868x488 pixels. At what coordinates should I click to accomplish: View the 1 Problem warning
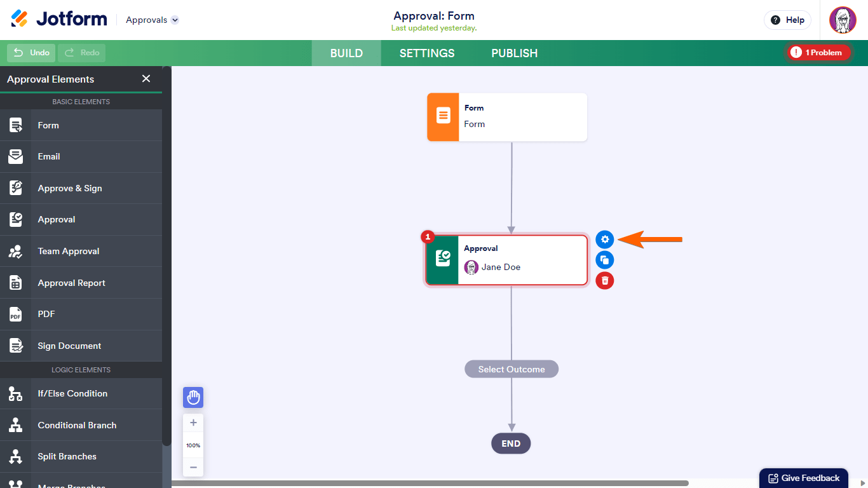click(x=818, y=53)
